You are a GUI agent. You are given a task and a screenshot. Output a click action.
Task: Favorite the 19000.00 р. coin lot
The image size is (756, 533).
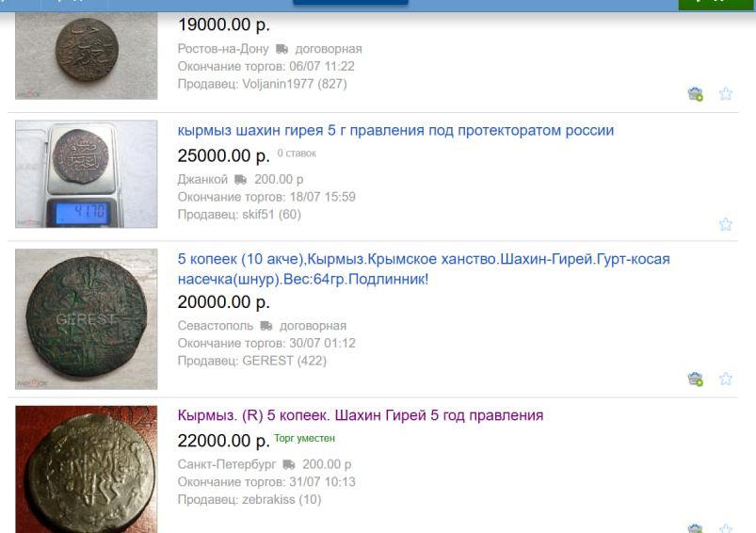(x=725, y=93)
